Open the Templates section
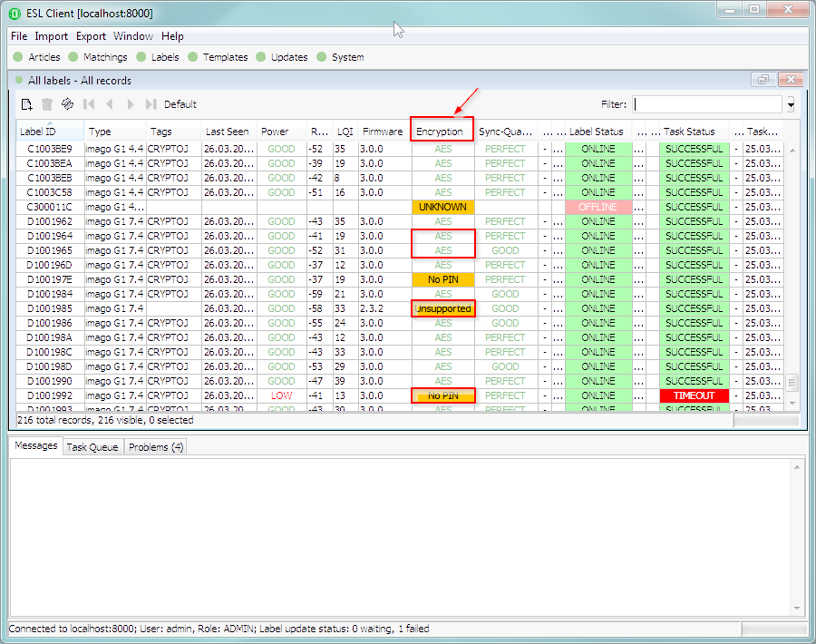The image size is (816, 644). pos(218,57)
